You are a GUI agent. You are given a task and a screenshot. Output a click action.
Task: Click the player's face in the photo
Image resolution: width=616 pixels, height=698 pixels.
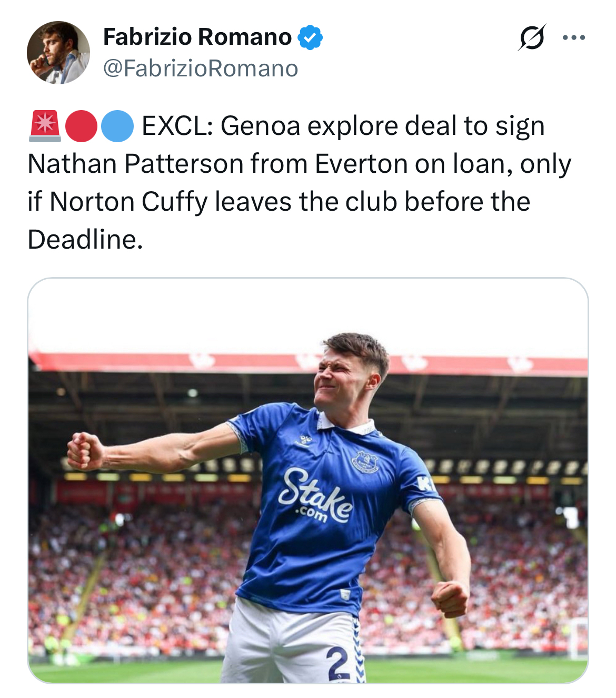coord(342,376)
